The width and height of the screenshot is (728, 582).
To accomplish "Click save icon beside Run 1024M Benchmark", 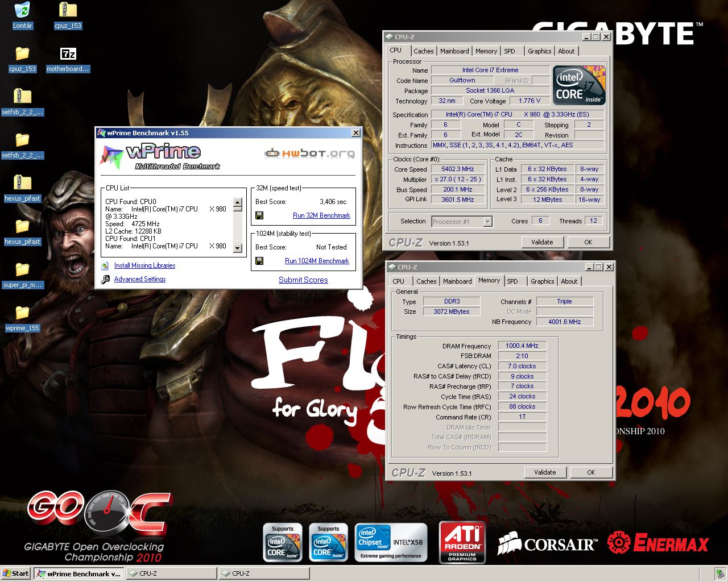I will [259, 261].
